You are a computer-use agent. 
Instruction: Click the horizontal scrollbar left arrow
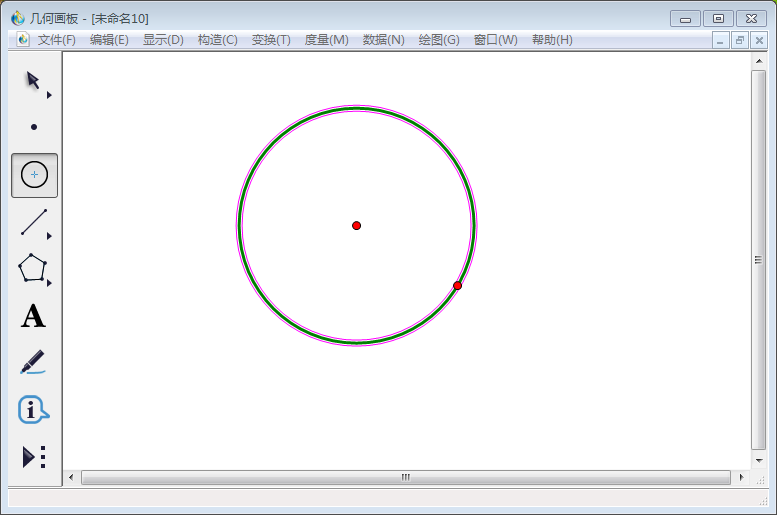71,477
